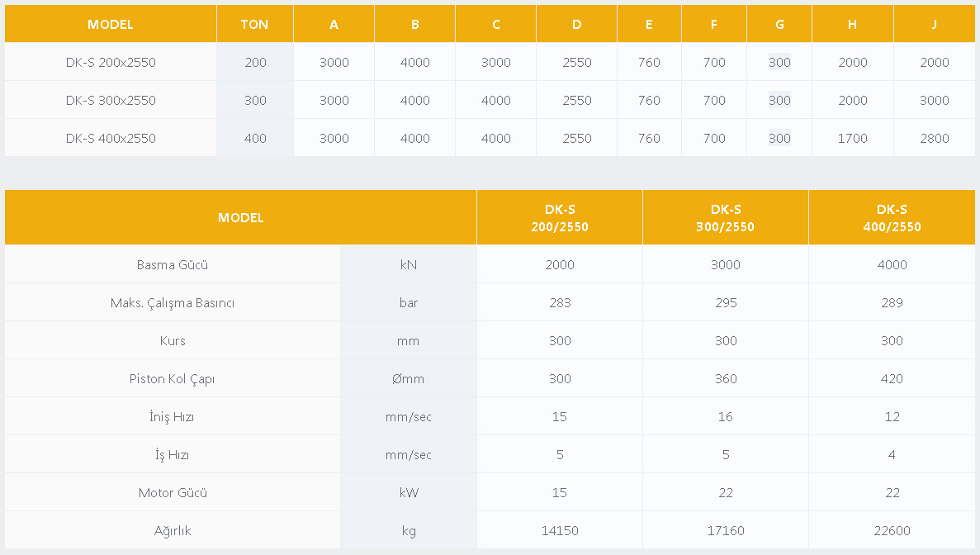Click column header F in the top table

pos(714,25)
